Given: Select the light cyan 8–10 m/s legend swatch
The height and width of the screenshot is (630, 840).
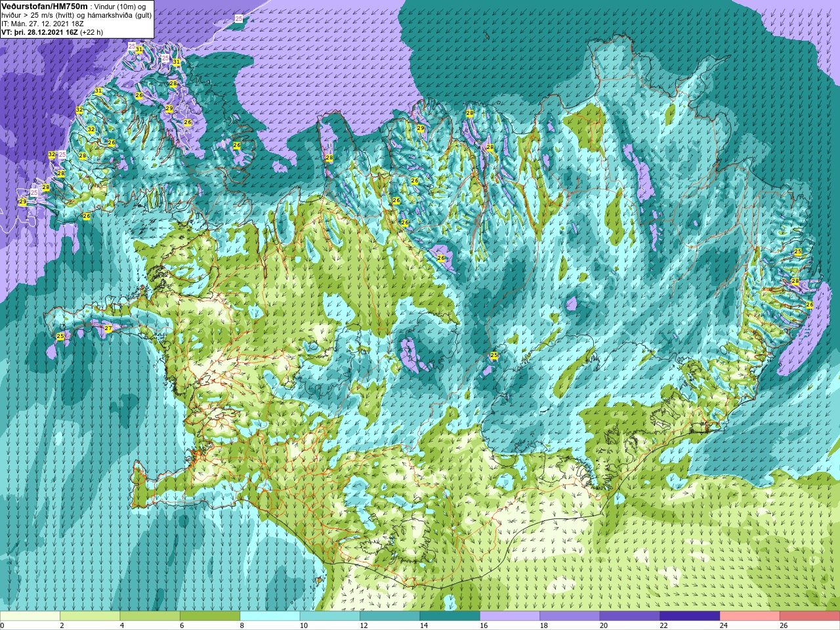Looking at the screenshot, I should tap(270, 616).
